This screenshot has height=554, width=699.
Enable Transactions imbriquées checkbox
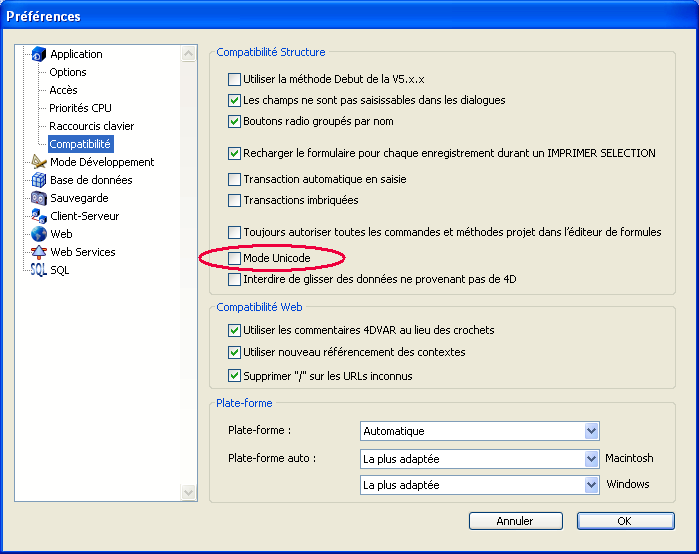pyautogui.click(x=235, y=201)
